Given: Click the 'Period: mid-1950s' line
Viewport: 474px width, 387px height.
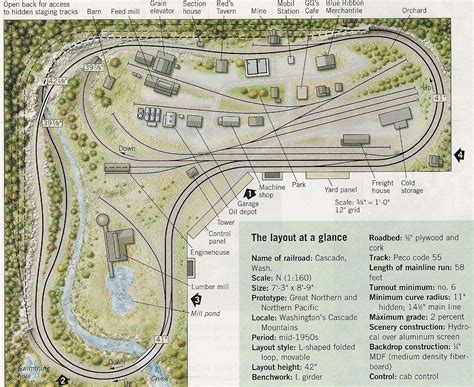Looking at the screenshot, I should pos(285,337).
